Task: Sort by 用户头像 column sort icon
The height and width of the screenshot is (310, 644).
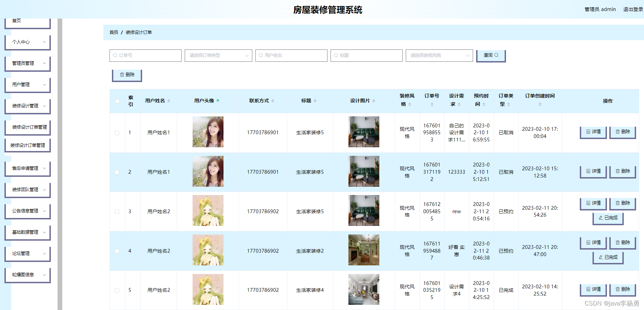Action: (x=218, y=101)
